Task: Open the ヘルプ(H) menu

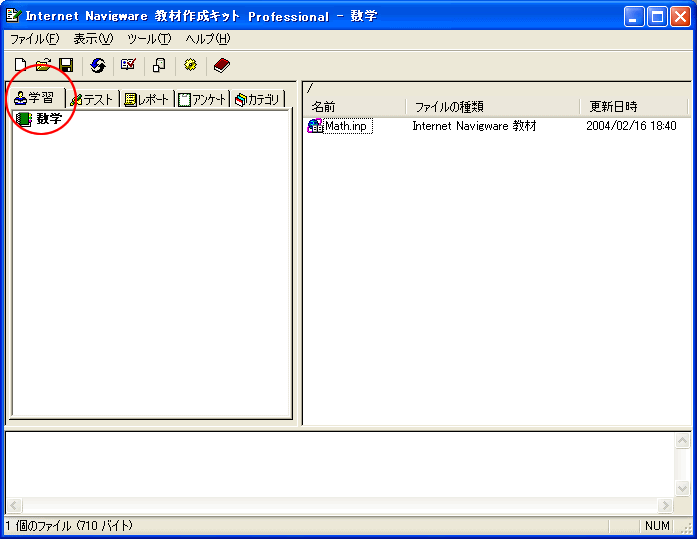Action: [208, 39]
